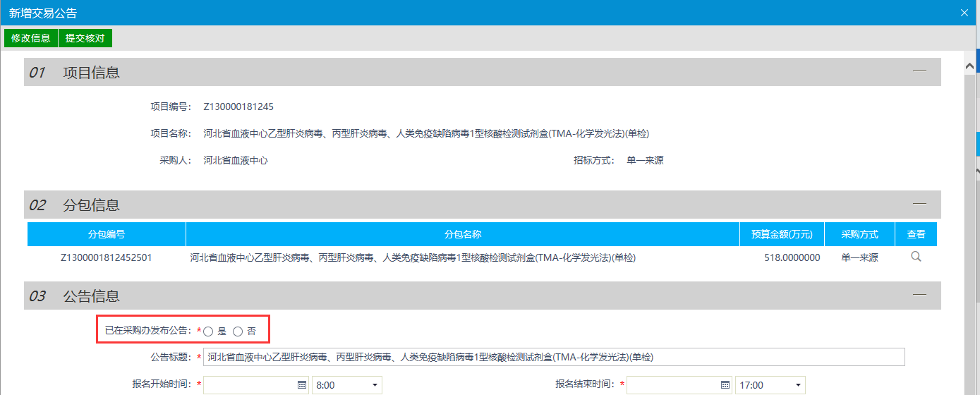
Task: Click the scrollbar up arrow
Action: pyautogui.click(x=971, y=65)
